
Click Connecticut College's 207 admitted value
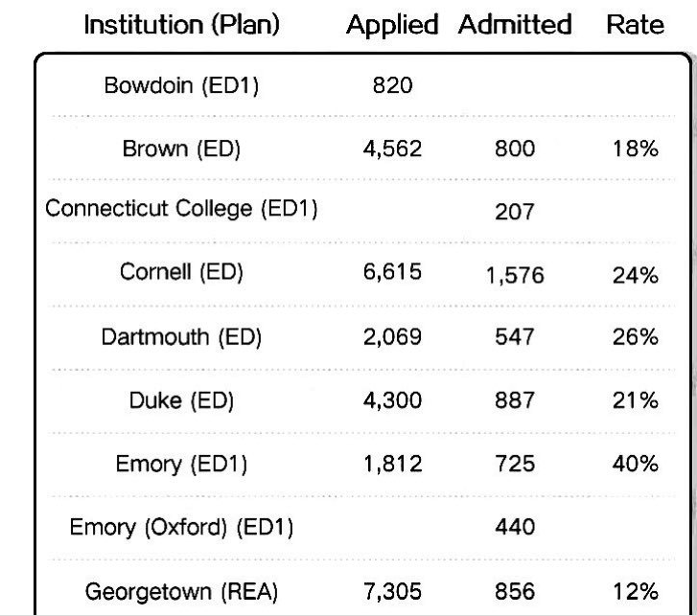(x=514, y=212)
